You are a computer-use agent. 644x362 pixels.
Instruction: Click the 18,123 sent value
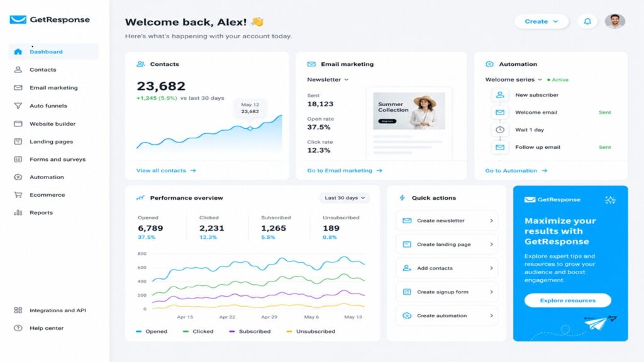click(x=320, y=104)
